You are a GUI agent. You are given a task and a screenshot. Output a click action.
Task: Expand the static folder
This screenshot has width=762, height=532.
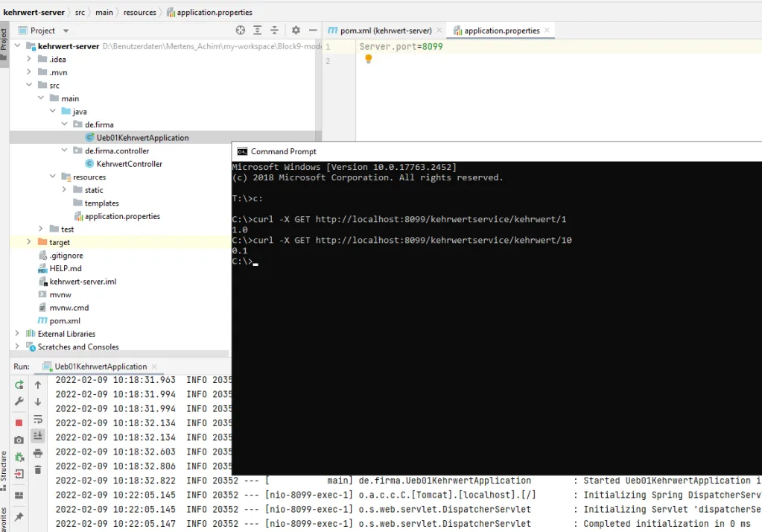(63, 189)
